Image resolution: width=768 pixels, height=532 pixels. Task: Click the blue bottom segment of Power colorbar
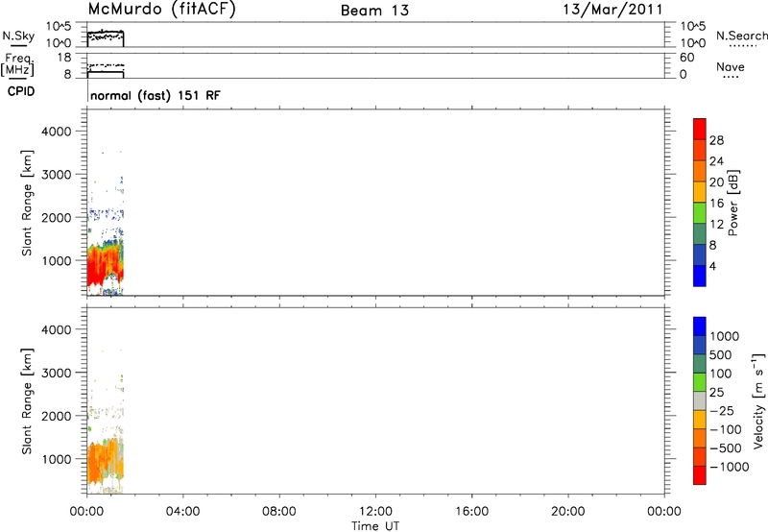[700, 276]
